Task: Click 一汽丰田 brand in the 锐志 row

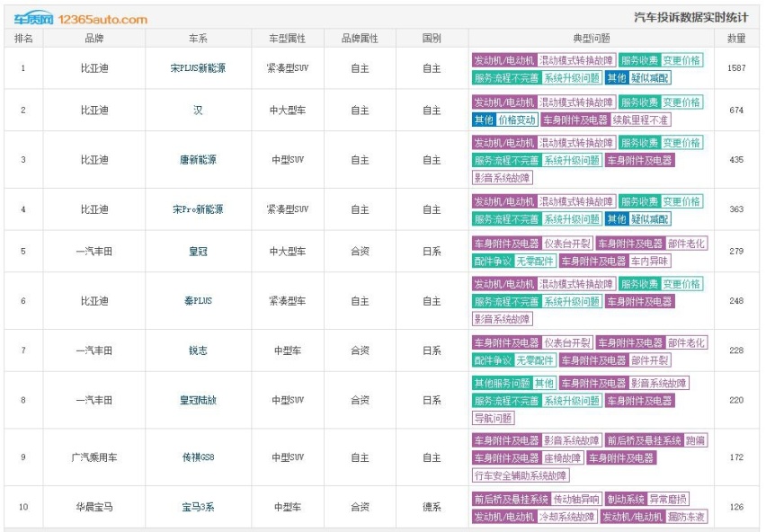Action: tap(94, 350)
